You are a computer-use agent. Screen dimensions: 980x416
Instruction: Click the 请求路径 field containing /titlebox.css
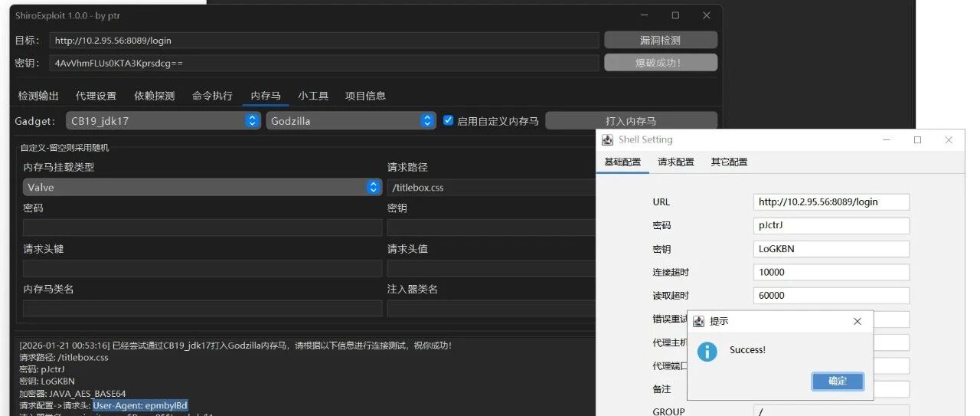click(492, 187)
